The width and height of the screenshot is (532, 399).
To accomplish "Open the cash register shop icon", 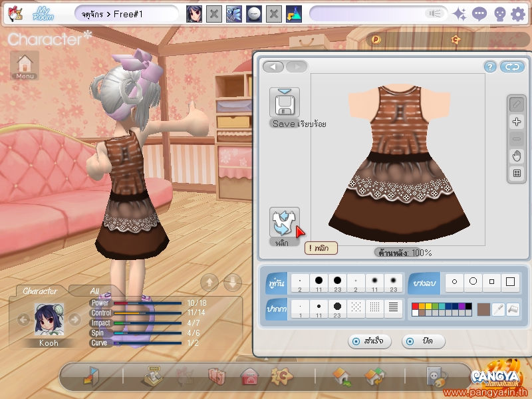I will pyautogui.click(x=154, y=376).
